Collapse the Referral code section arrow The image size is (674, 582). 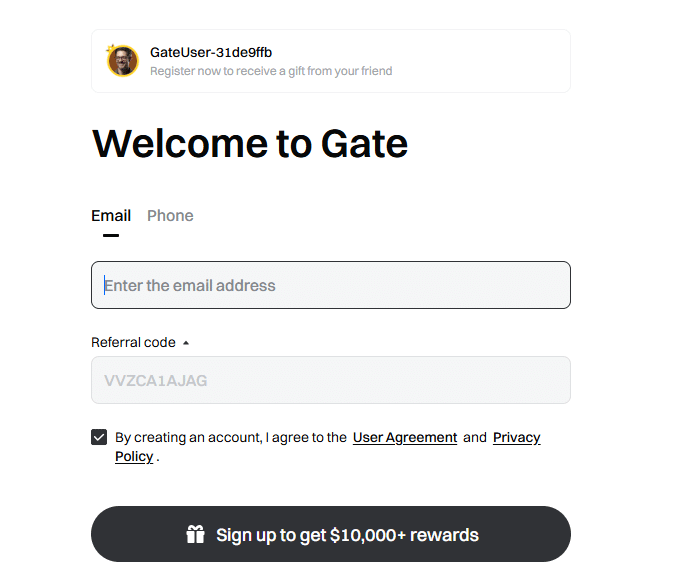tap(186, 343)
